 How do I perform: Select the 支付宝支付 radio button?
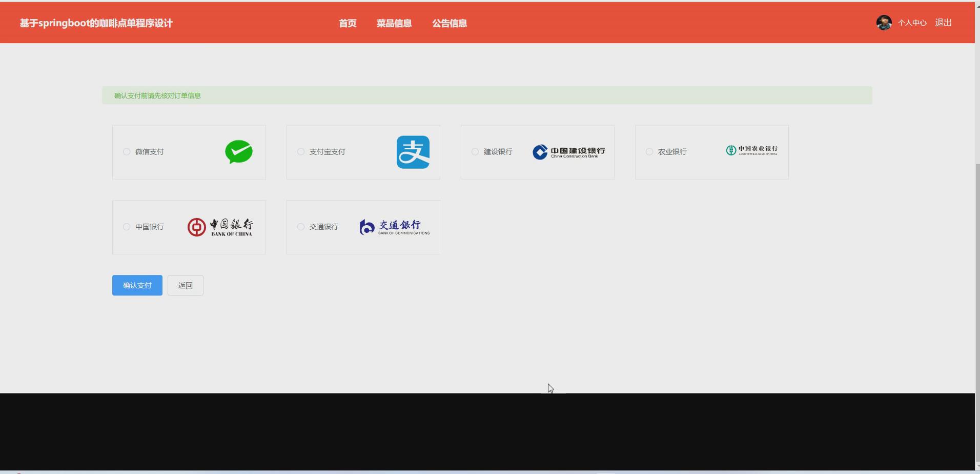(301, 152)
